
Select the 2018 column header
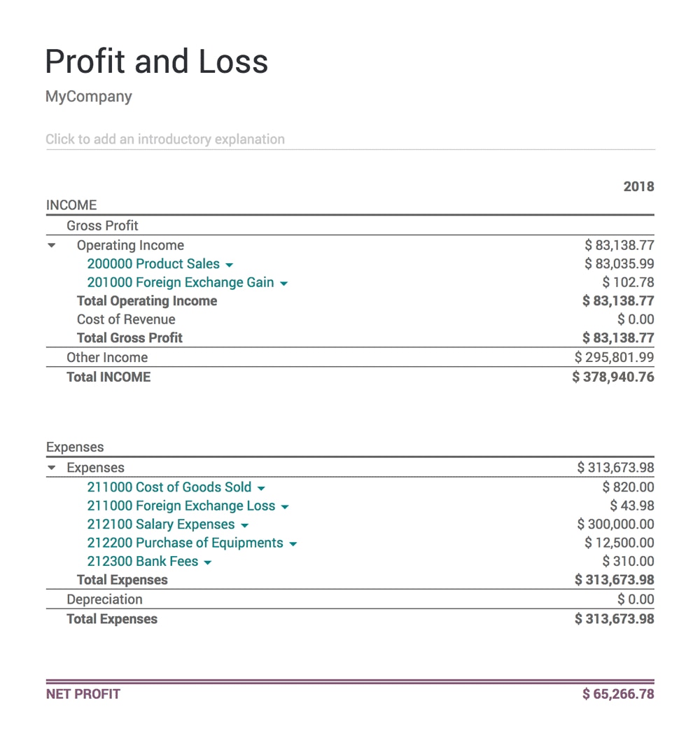pyautogui.click(x=639, y=186)
